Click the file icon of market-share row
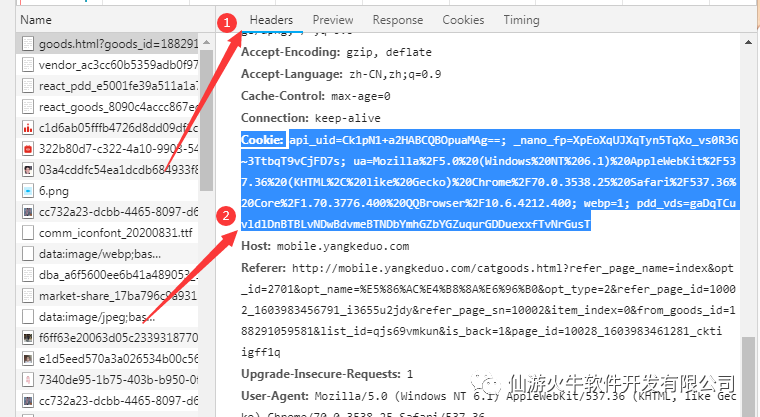The width and height of the screenshot is (760, 417). pyautogui.click(x=28, y=296)
